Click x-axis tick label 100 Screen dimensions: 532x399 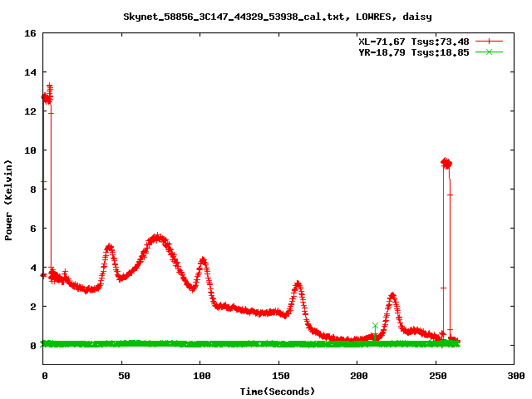coord(201,376)
